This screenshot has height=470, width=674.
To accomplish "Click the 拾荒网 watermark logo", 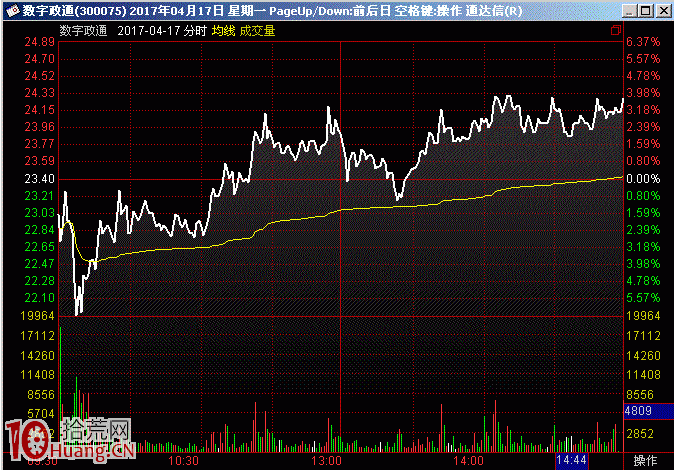I will tap(70, 440).
